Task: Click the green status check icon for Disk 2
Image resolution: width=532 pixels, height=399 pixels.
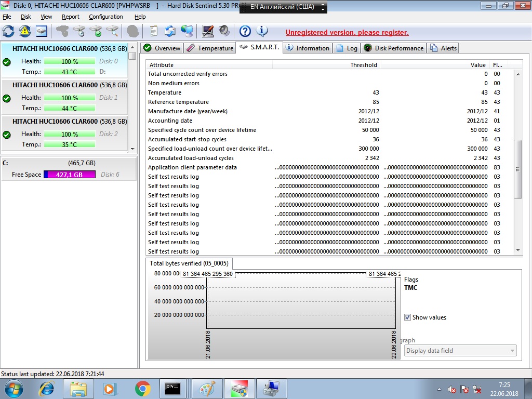Action: click(6, 135)
